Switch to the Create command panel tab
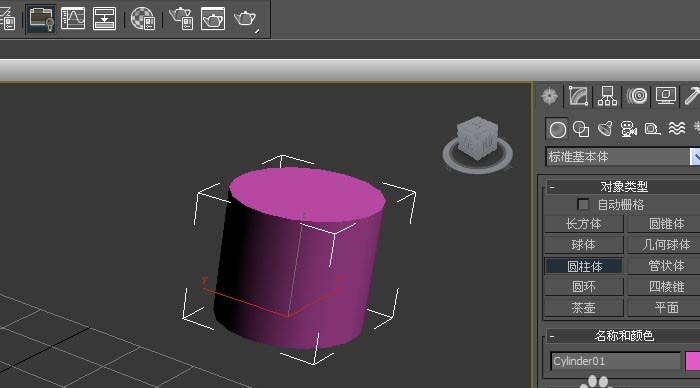Screen dimensions: 700x388 pyautogui.click(x=550, y=96)
